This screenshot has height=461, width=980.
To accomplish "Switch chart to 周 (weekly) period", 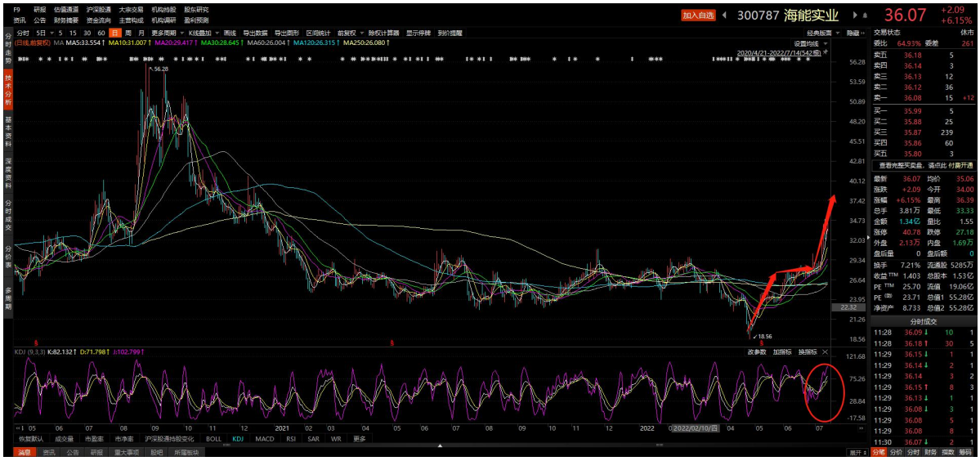I will (x=128, y=33).
